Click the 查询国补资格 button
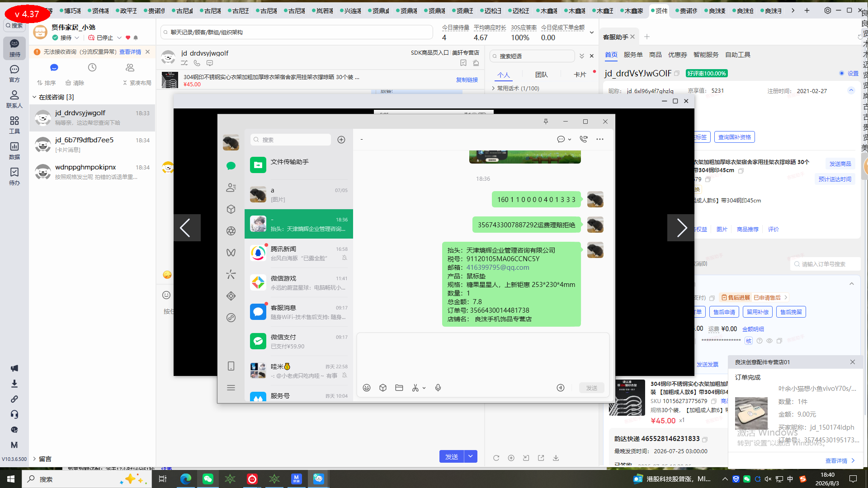This screenshot has height=488, width=868. point(735,137)
